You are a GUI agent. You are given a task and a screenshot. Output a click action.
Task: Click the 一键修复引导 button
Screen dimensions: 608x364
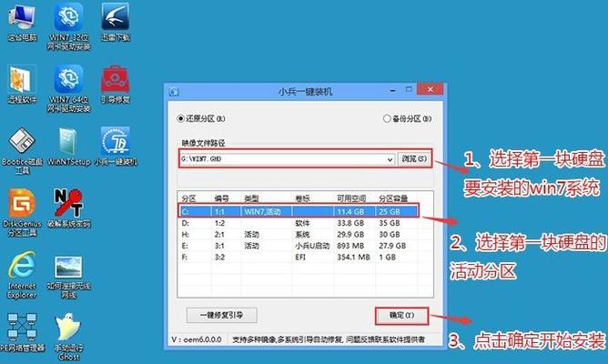pos(221,315)
